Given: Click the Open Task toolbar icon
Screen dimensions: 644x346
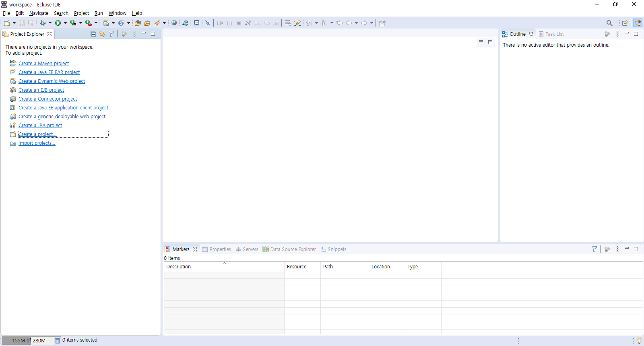Looking at the screenshot, I should 147,23.
